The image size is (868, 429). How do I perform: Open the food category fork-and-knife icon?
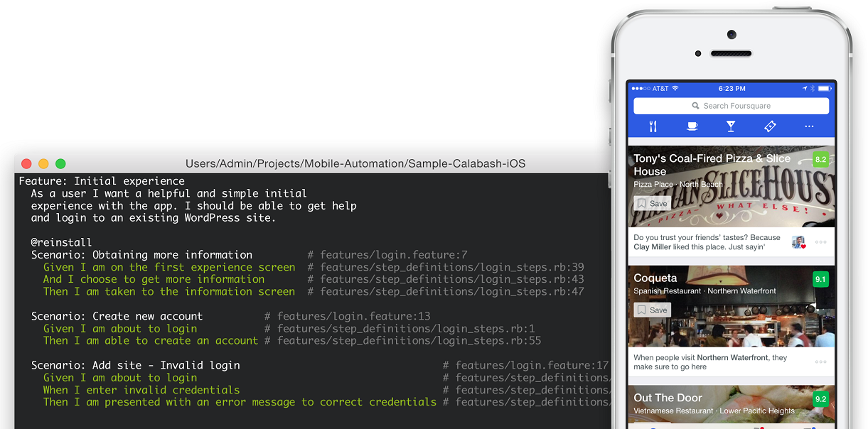point(653,126)
